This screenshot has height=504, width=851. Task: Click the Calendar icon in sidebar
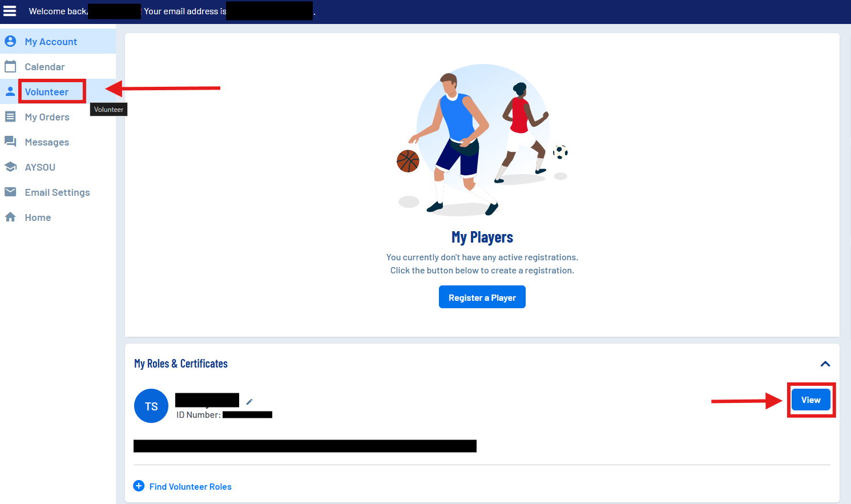(10, 66)
